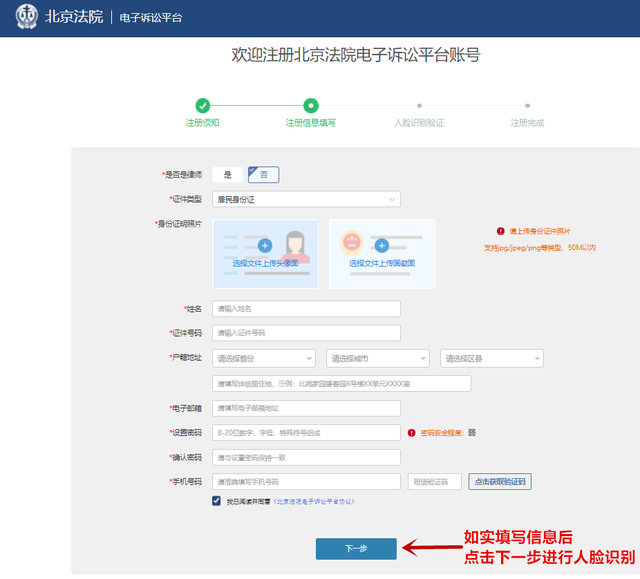Click the 确认密码 input field
Screen dimensions: 640x579
306,457
